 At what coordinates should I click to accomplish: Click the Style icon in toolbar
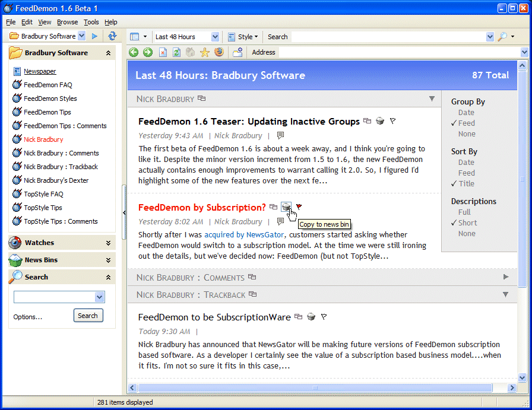coord(232,37)
